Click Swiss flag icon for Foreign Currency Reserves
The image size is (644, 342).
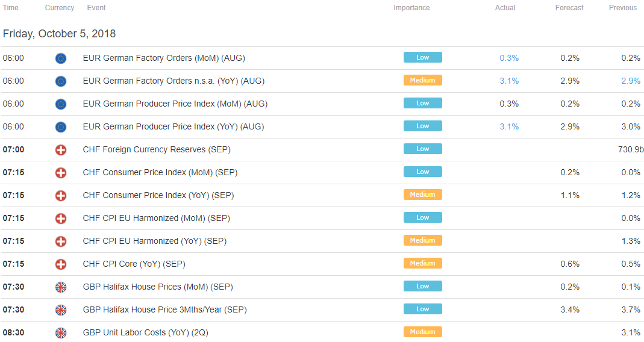61,150
